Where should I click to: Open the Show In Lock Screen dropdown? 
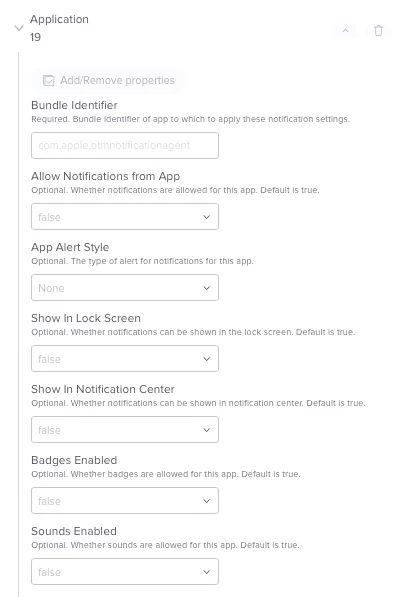click(x=125, y=358)
